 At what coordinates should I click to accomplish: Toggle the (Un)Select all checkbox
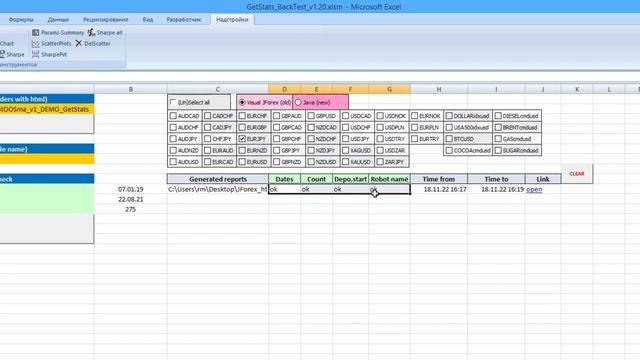pyautogui.click(x=173, y=102)
